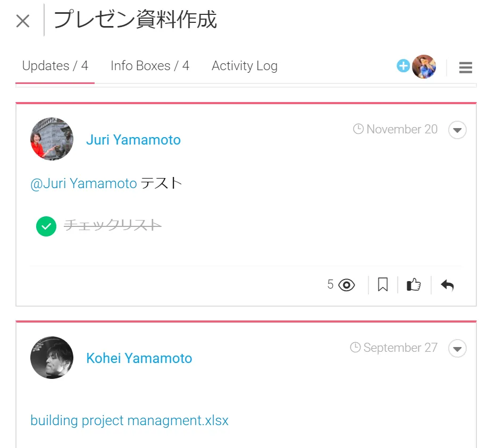The image size is (479, 448).
Task: Expand the dropdown arrow on Juri's update
Action: (457, 130)
